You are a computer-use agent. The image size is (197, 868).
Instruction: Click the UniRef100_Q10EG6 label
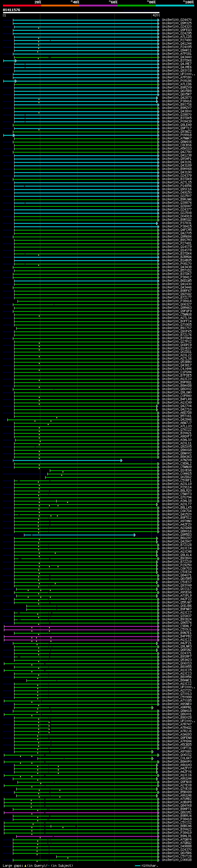[177, 470]
